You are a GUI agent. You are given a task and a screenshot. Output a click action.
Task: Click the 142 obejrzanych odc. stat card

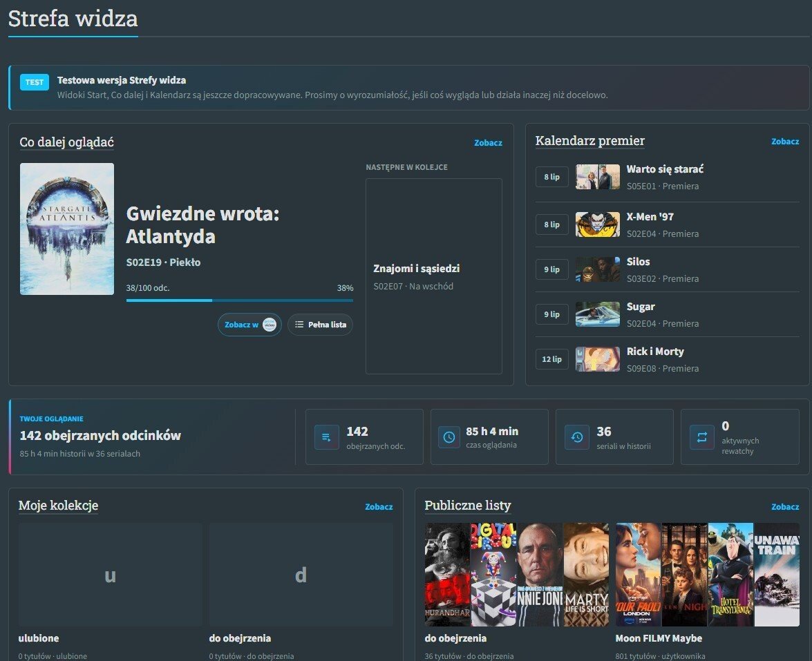[x=364, y=437]
